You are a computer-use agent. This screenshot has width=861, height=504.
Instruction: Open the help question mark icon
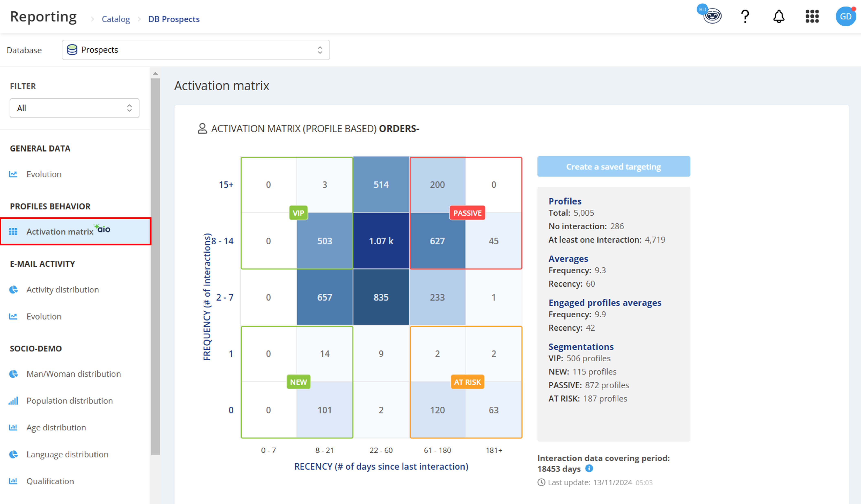pos(745,16)
